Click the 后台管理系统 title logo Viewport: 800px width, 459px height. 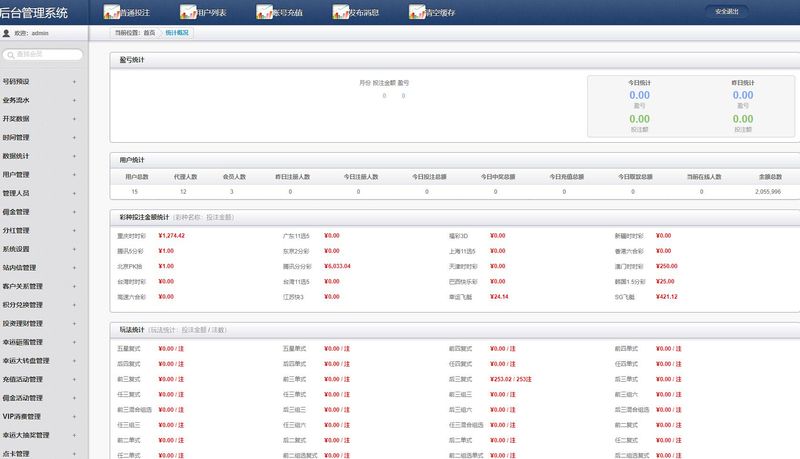coord(36,12)
